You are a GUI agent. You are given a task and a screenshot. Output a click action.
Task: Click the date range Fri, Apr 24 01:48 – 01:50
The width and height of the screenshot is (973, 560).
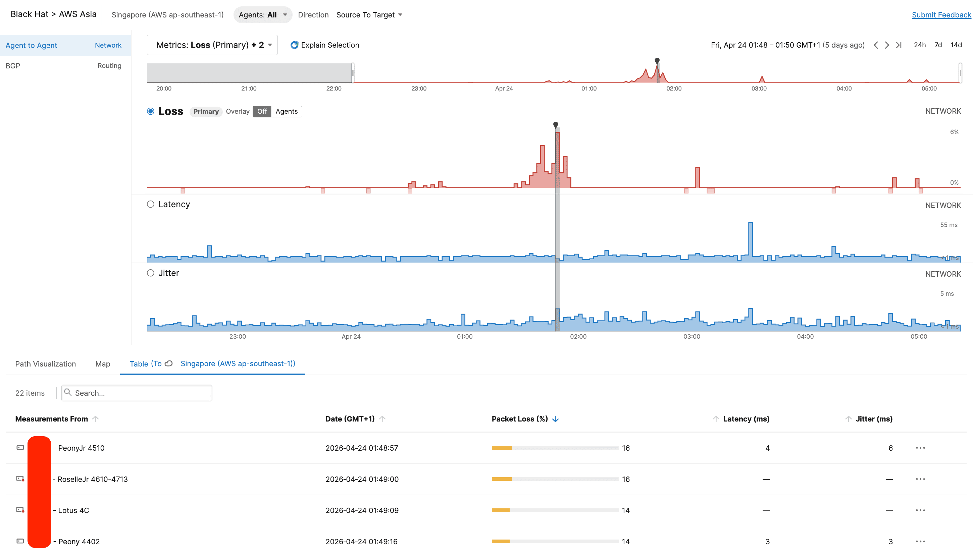pos(787,45)
